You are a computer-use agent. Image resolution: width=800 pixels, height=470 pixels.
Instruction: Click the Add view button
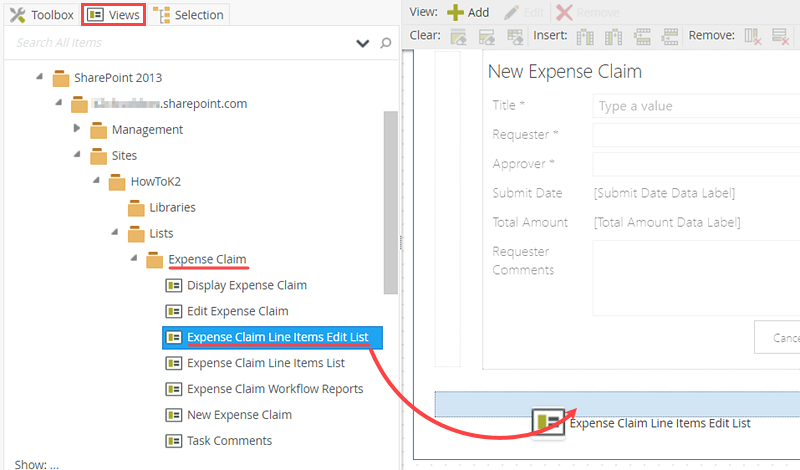point(467,13)
